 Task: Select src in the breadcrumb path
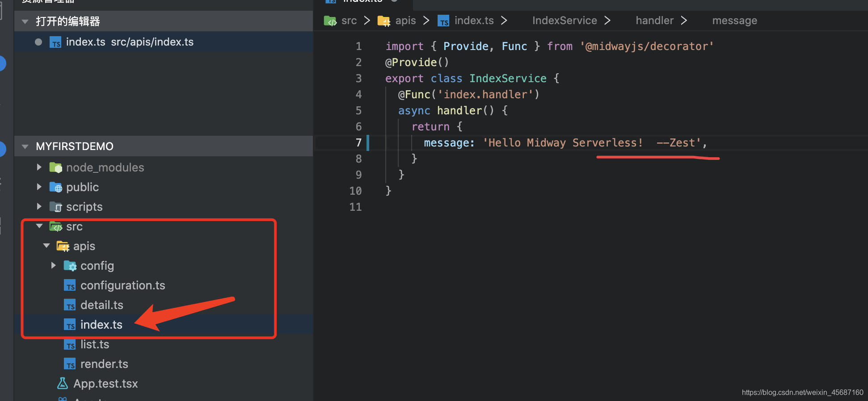click(x=349, y=21)
